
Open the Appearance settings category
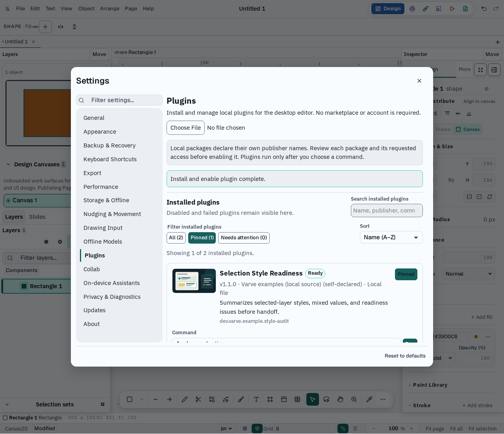pyautogui.click(x=119, y=132)
